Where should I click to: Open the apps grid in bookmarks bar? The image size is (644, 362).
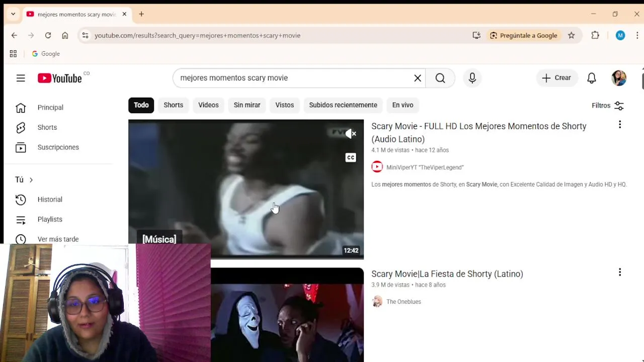pyautogui.click(x=13, y=54)
